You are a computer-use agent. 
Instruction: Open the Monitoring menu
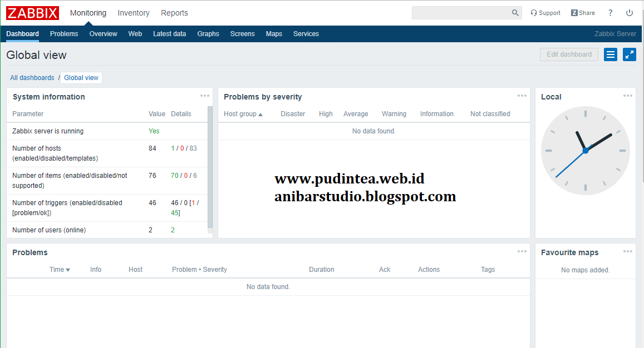(89, 13)
